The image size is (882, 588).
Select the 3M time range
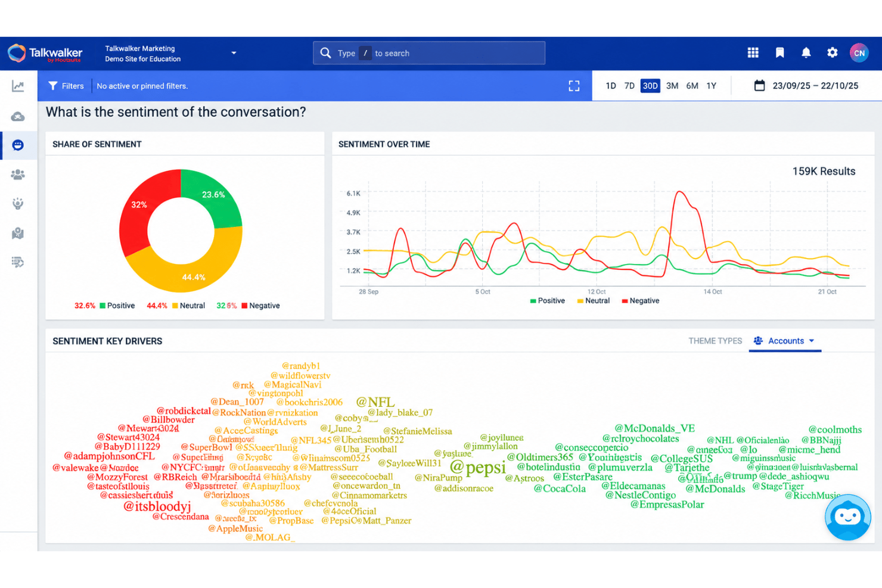(x=672, y=86)
